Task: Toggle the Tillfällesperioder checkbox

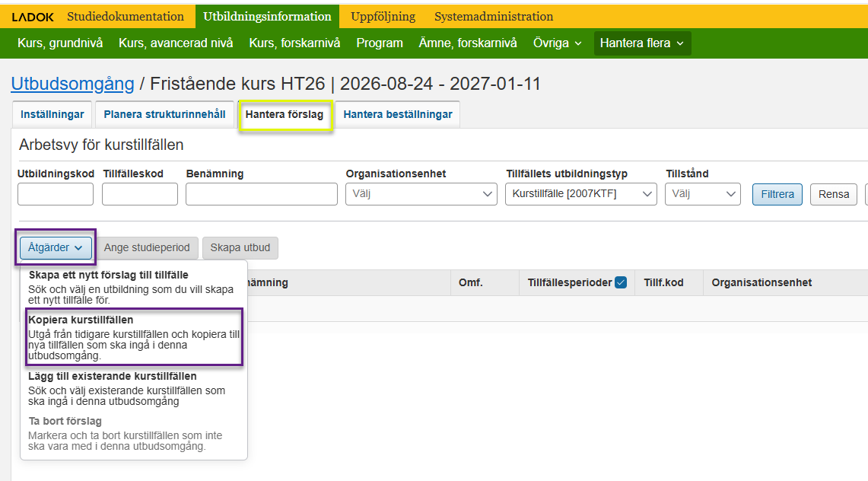Action: pos(621,282)
